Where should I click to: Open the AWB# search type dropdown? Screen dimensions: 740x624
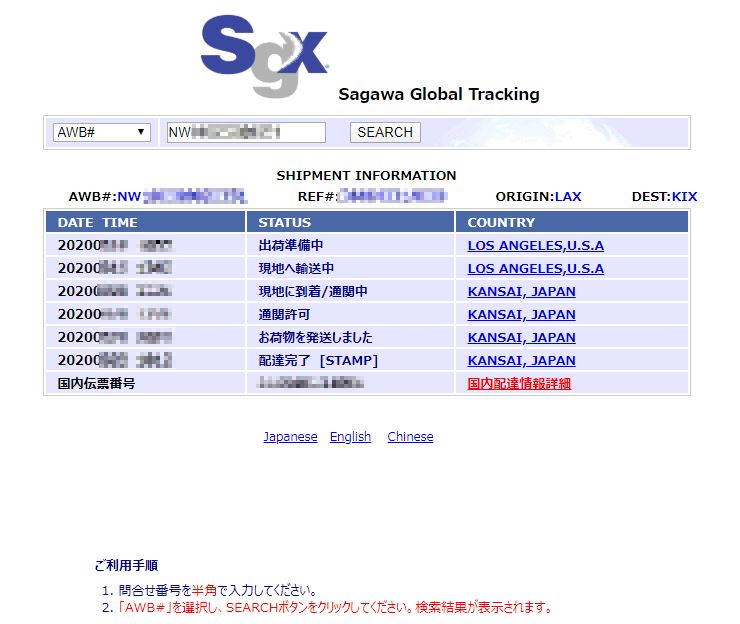click(x=101, y=132)
